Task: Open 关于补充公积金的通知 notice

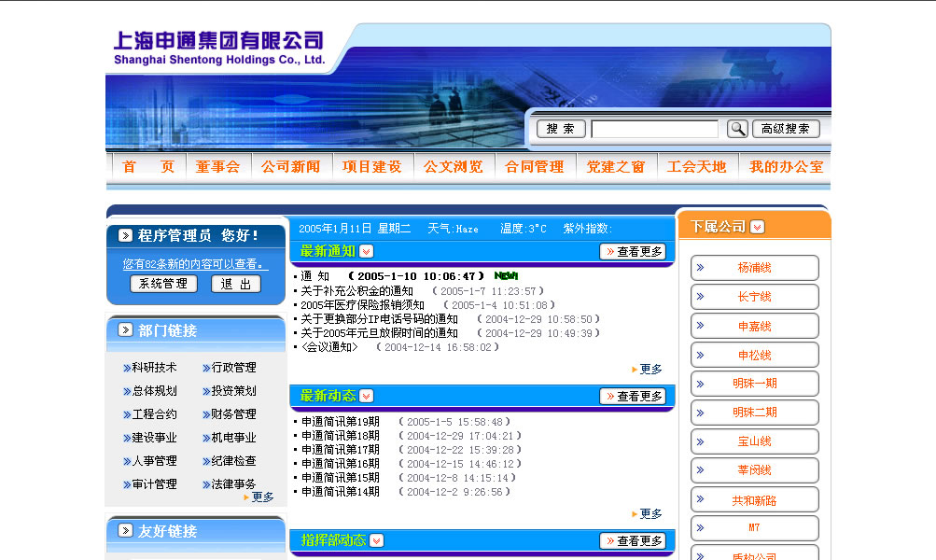Action: pos(357,291)
